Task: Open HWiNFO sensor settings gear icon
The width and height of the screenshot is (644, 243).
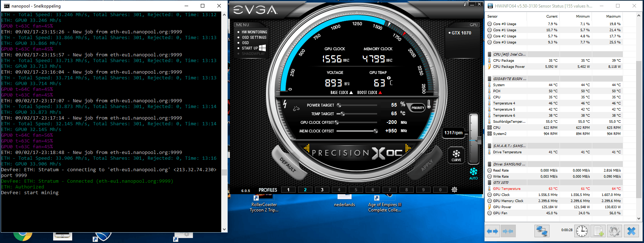Action: tap(614, 231)
